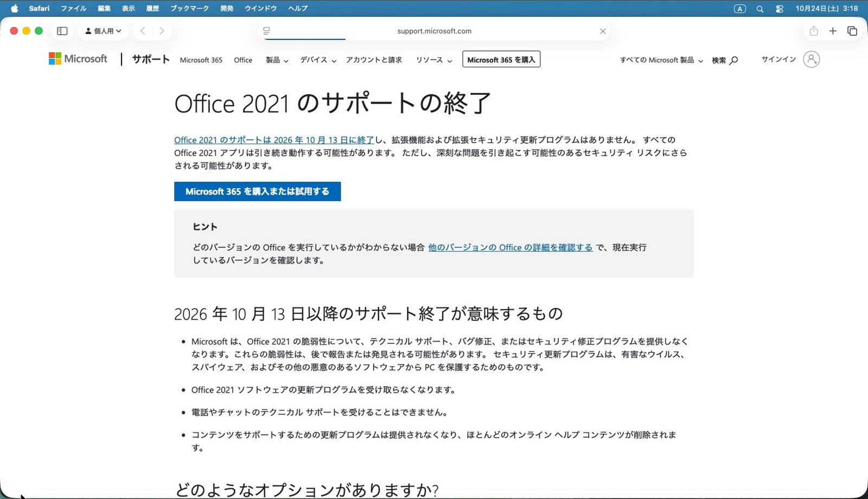The image size is (868, 499).
Task: Click the support.microsoft.com address field
Action: pos(435,31)
